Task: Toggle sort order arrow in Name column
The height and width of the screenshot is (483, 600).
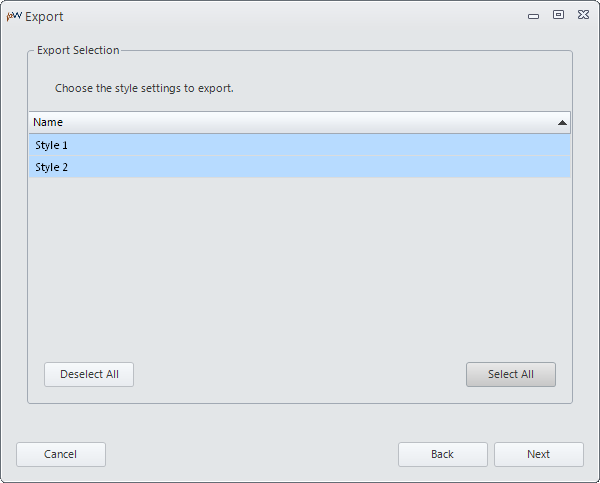Action: point(562,122)
